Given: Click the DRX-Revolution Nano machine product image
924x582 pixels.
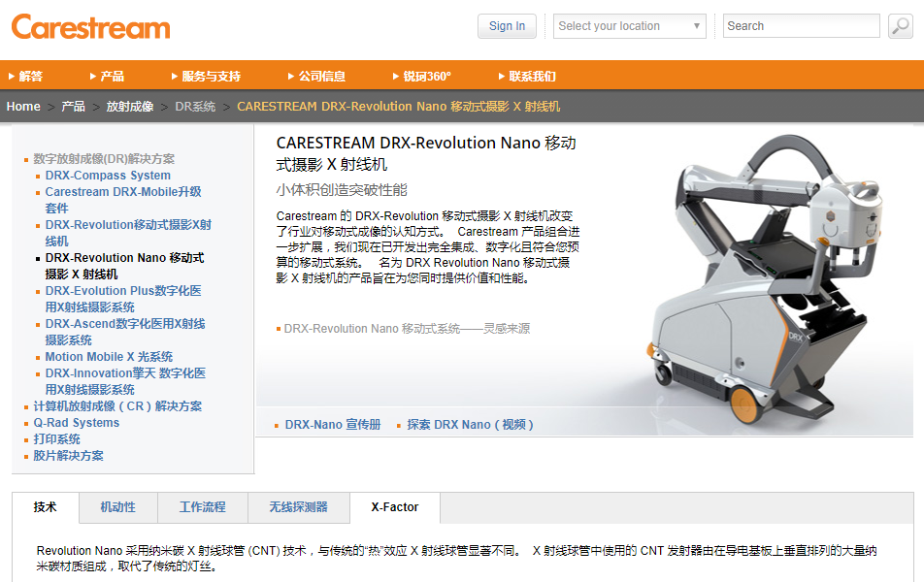Looking at the screenshot, I should (x=766, y=279).
